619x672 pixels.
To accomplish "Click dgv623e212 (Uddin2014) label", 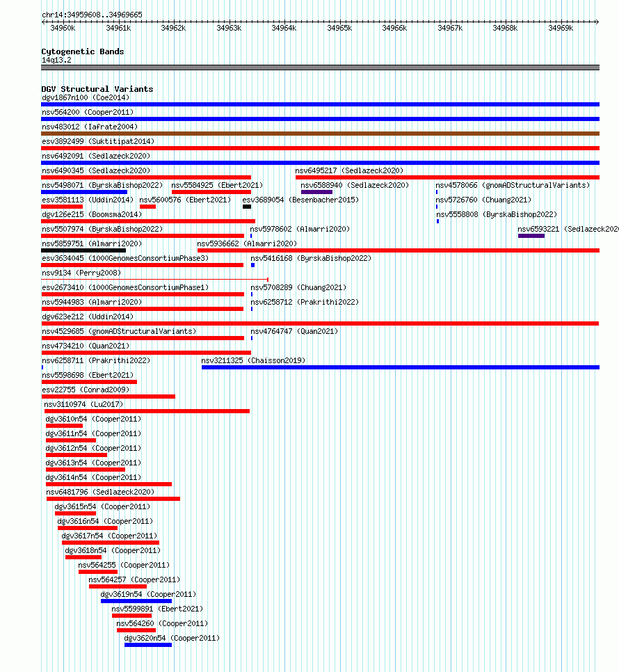I will 88,317.
